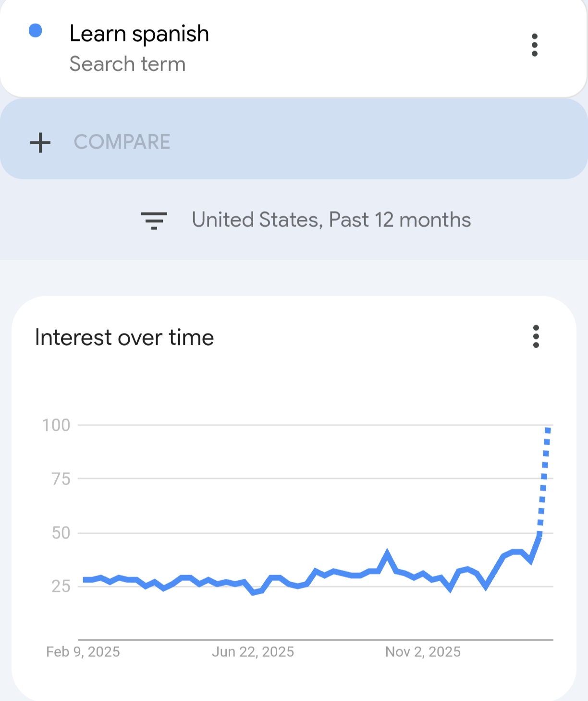
Task: Open the Learn spanish term options menu
Action: coord(534,45)
